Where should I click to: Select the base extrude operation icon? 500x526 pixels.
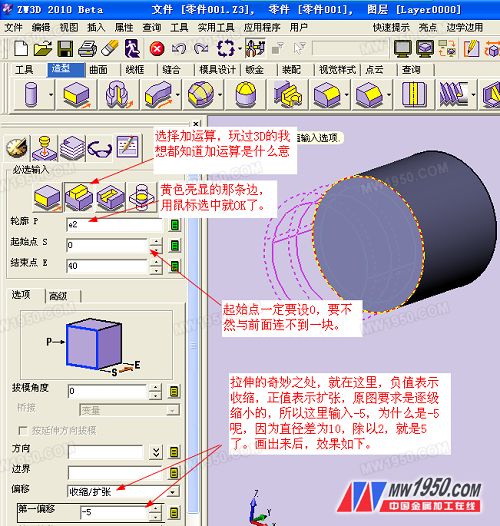(47, 198)
